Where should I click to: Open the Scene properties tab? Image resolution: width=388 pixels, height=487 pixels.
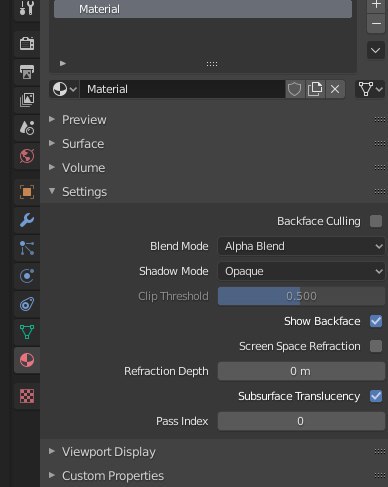click(x=27, y=128)
